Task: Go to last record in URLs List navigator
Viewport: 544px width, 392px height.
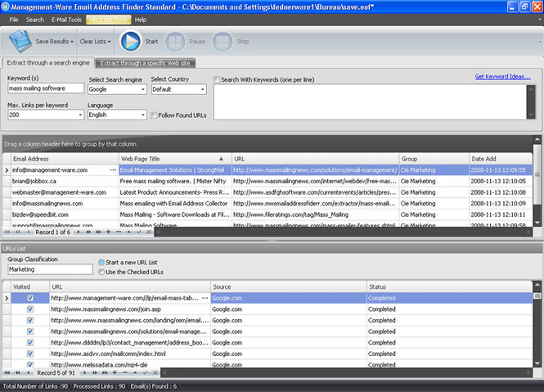Action: point(106,373)
